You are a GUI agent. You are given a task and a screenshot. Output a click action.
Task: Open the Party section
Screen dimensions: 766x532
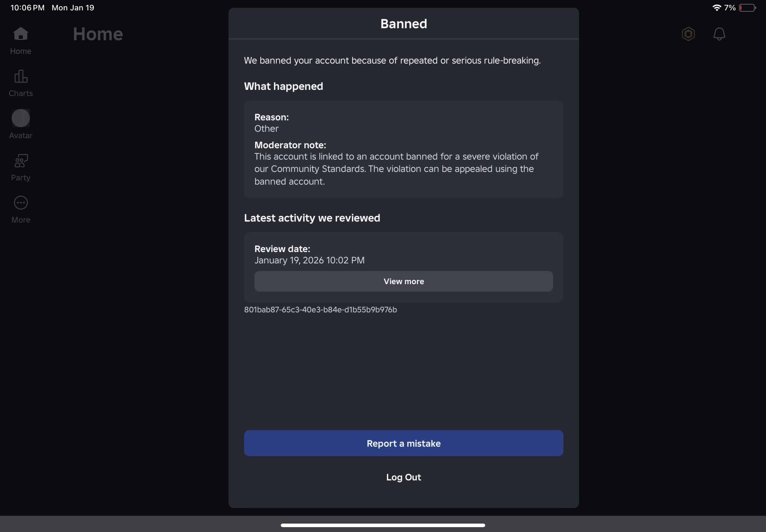(20, 166)
